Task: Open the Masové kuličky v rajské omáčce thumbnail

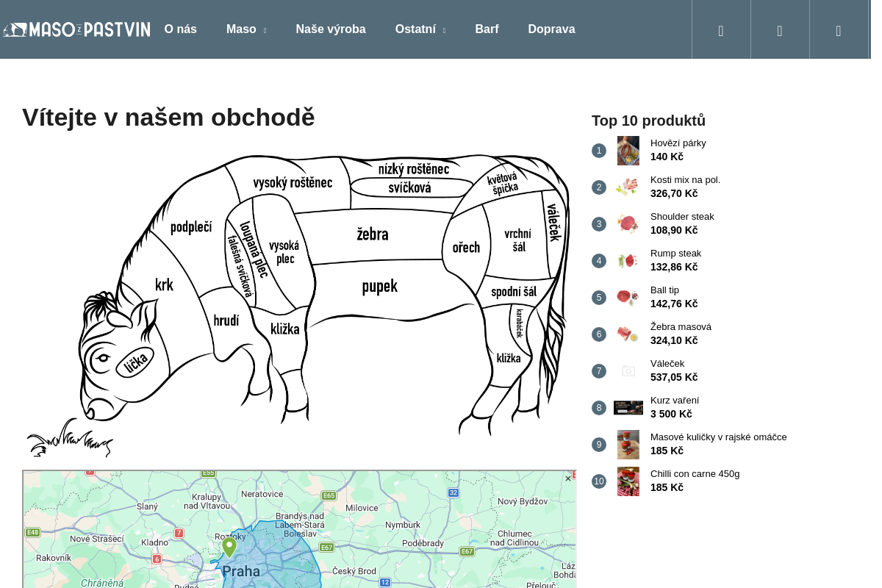Action: point(628,445)
